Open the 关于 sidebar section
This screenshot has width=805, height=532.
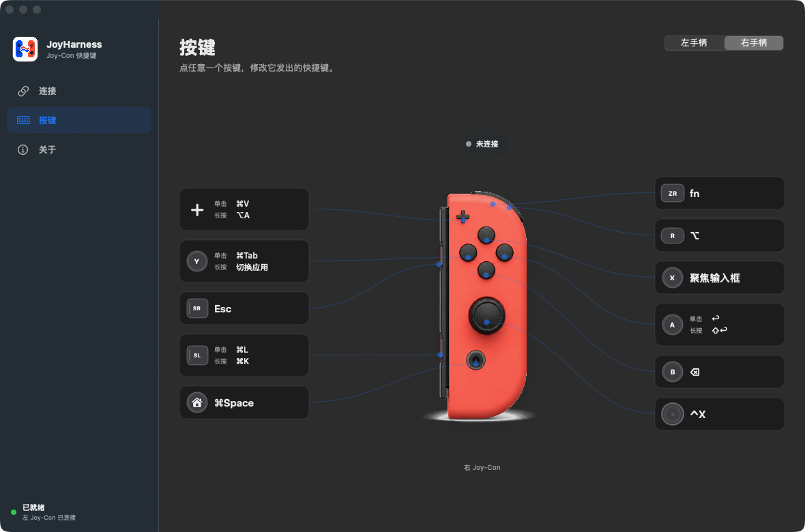coord(79,149)
